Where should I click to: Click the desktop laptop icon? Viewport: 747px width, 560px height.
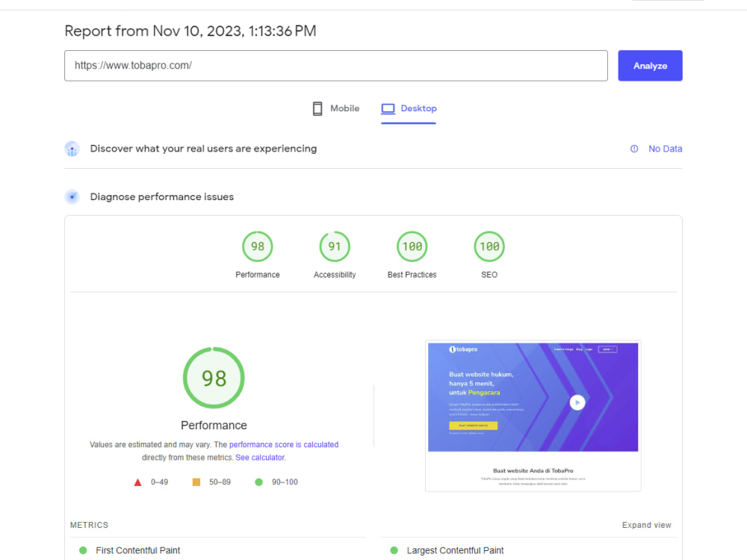388,108
